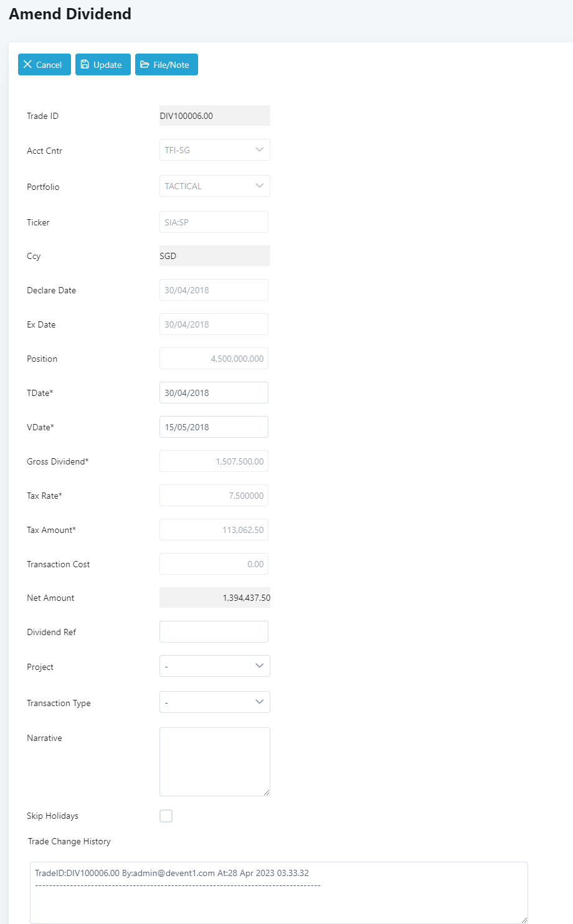Click the Tax Rate input box
The width and height of the screenshot is (573, 924).
point(214,496)
